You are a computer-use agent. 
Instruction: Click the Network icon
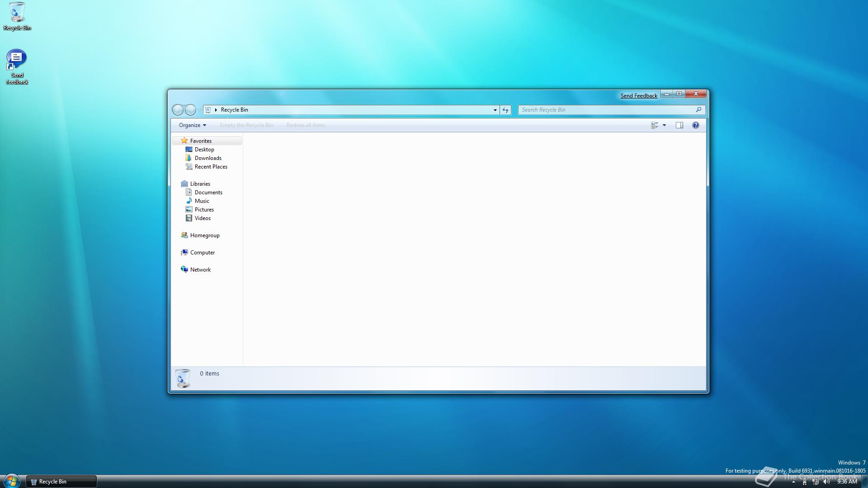184,269
